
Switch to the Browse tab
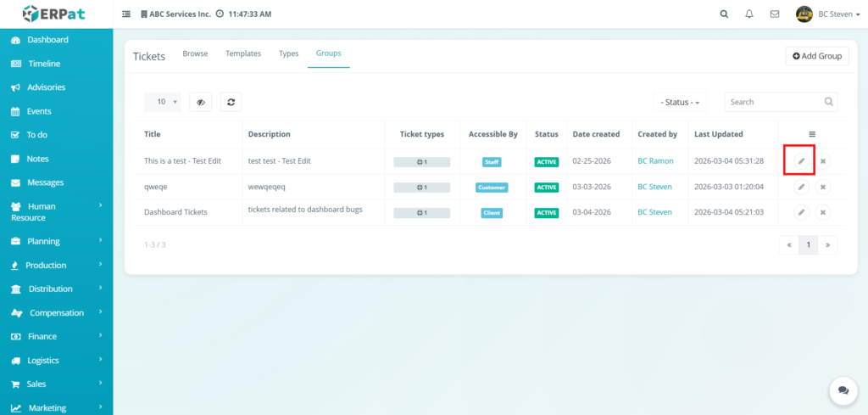point(195,53)
